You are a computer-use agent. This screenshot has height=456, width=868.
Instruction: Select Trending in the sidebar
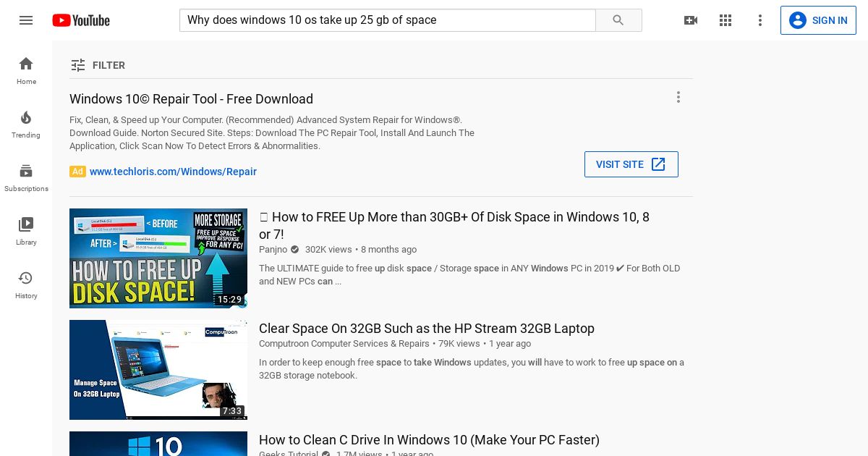pos(26,124)
